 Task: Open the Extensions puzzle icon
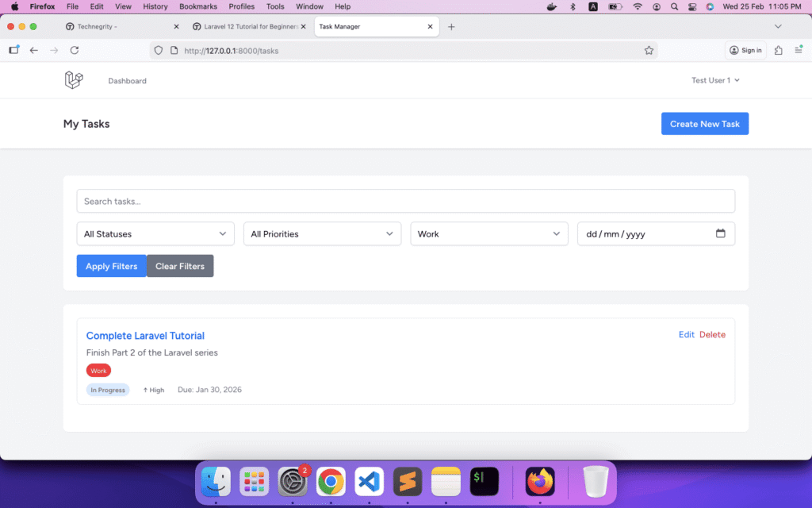[x=778, y=50]
